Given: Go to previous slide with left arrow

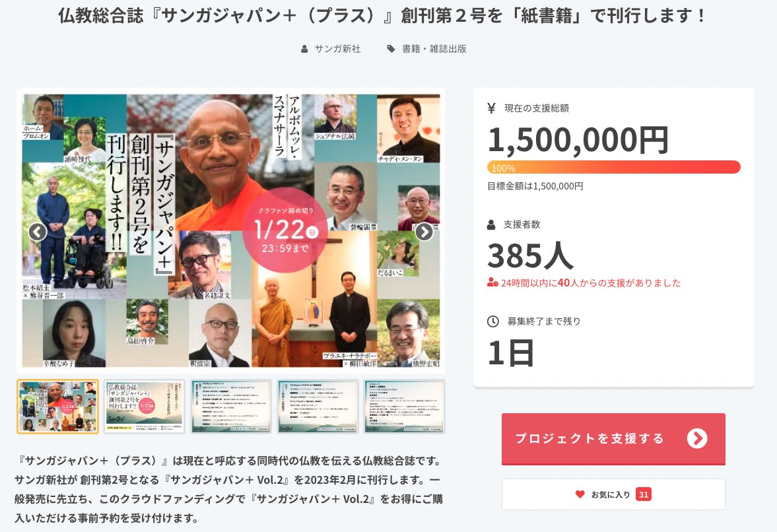Looking at the screenshot, I should [38, 231].
